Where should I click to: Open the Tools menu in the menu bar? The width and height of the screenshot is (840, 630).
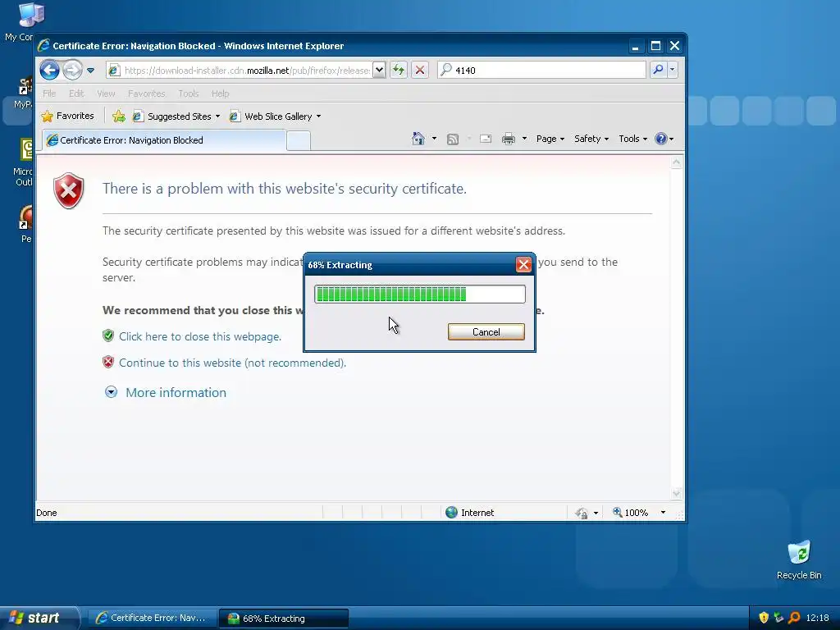coord(189,94)
